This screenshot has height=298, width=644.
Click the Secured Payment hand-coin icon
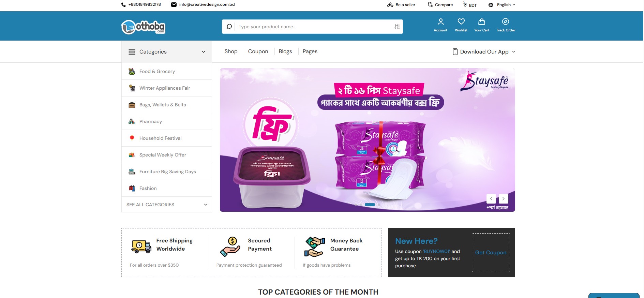(230, 247)
